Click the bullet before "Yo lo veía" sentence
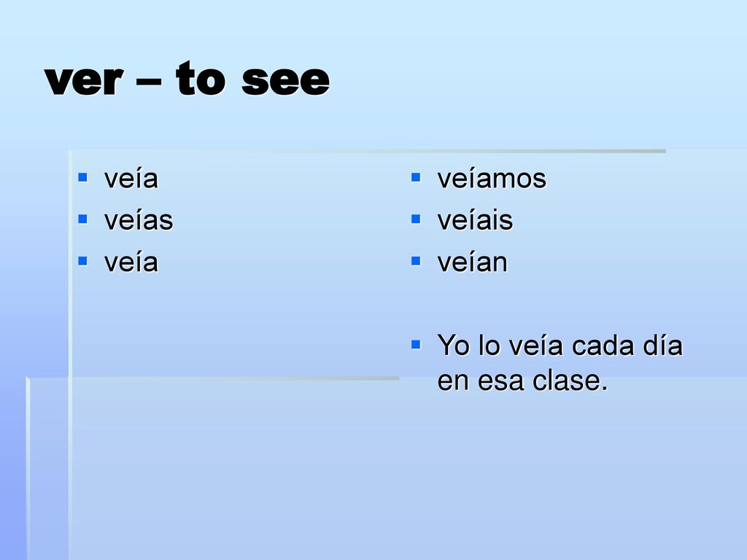Image resolution: width=747 pixels, height=560 pixels. (416, 344)
